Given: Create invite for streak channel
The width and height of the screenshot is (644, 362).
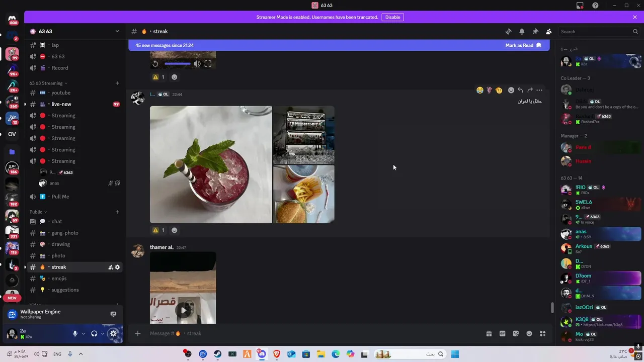Looking at the screenshot, I should coord(111,267).
